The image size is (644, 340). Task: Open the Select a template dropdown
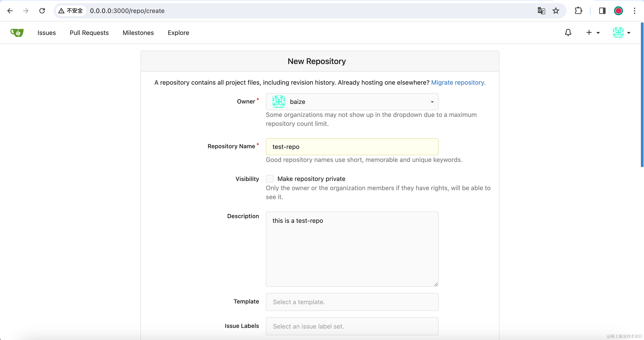[352, 302]
